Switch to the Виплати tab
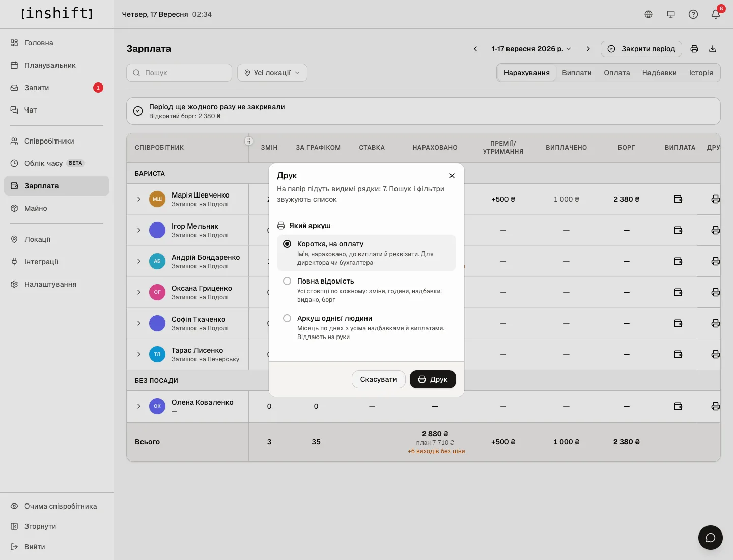Image resolution: width=733 pixels, height=560 pixels. (x=577, y=73)
